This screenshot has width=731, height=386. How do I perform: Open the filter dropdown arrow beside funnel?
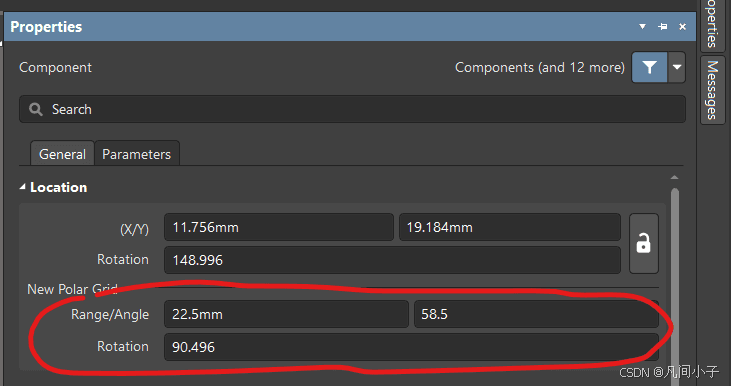(x=677, y=68)
